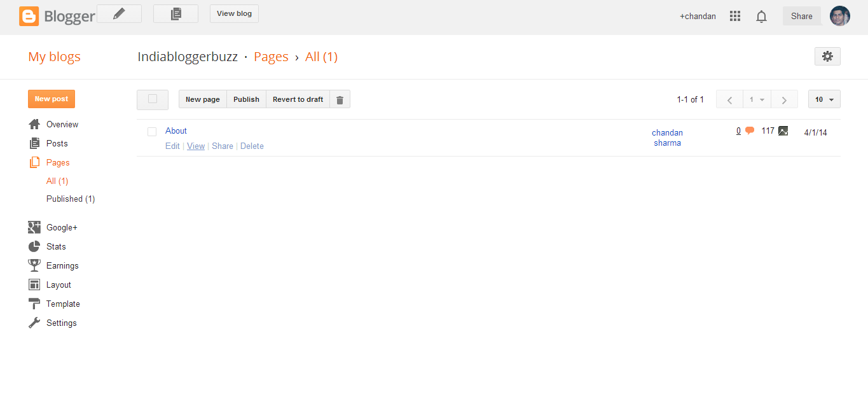Open the Google apps grid
868x394 pixels.
click(x=735, y=16)
